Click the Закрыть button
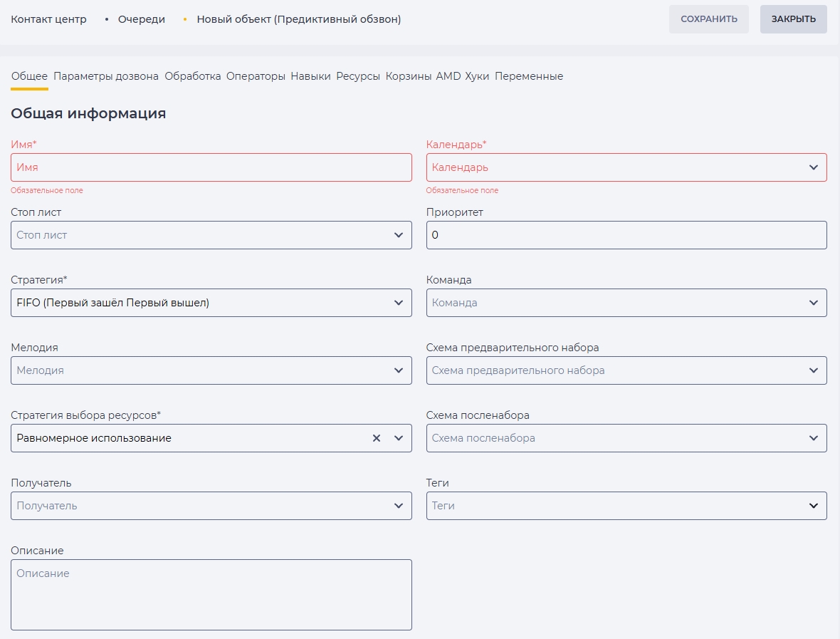The height and width of the screenshot is (639, 840). click(794, 19)
